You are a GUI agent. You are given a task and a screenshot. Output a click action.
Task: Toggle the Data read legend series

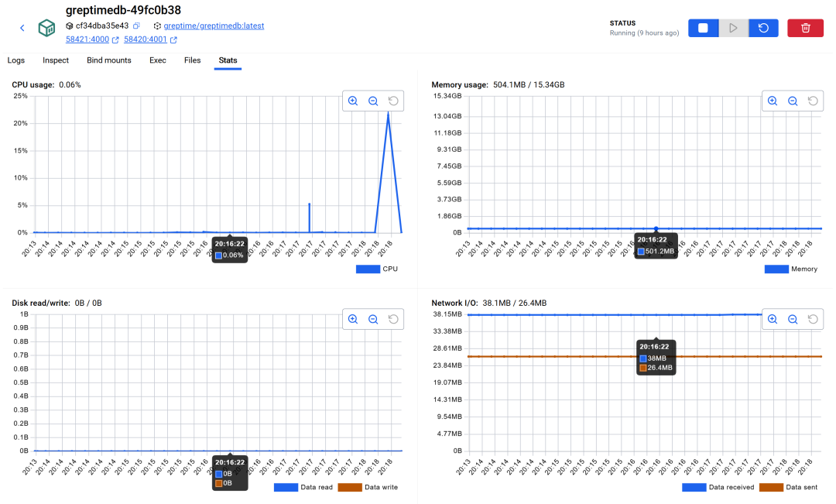click(x=303, y=487)
